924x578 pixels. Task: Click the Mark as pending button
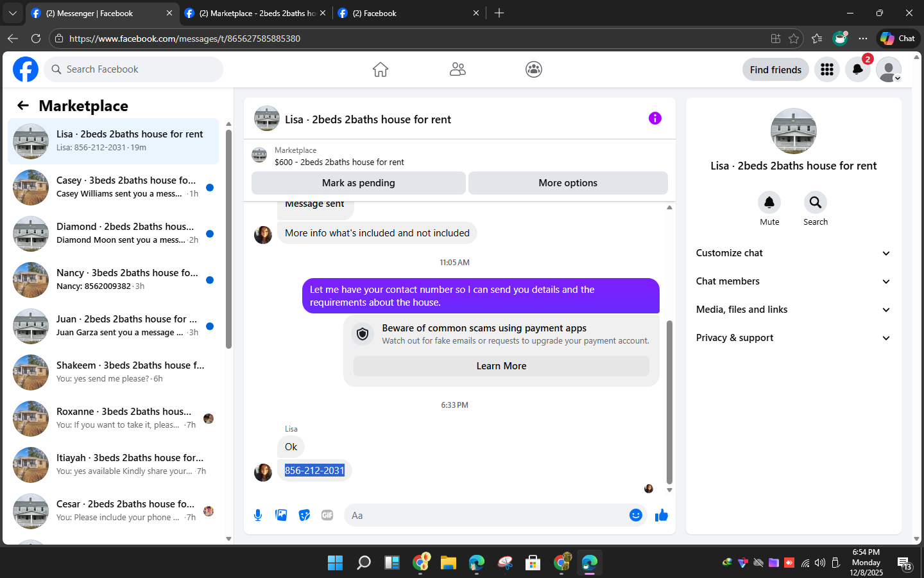[x=359, y=183]
